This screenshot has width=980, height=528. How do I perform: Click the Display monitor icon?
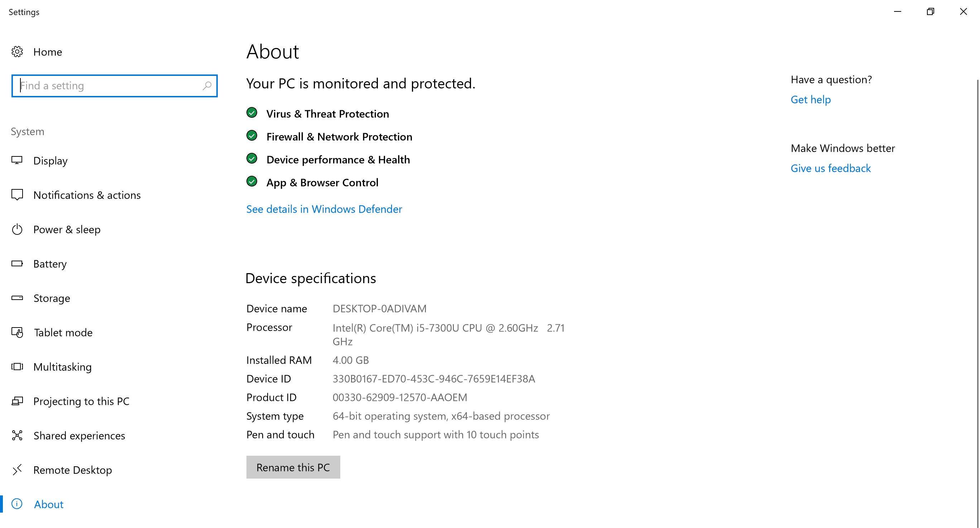[x=17, y=160]
